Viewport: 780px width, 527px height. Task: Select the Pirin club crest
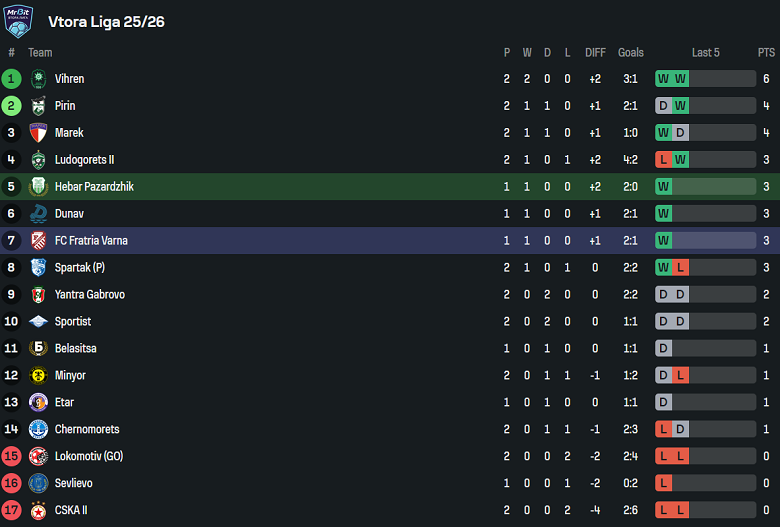click(x=38, y=106)
